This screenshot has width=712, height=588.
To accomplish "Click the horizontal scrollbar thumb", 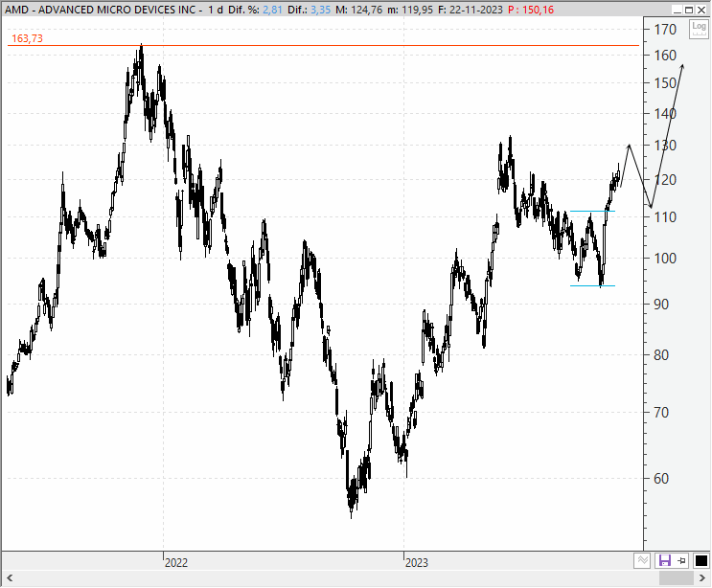I will [x=676, y=578].
